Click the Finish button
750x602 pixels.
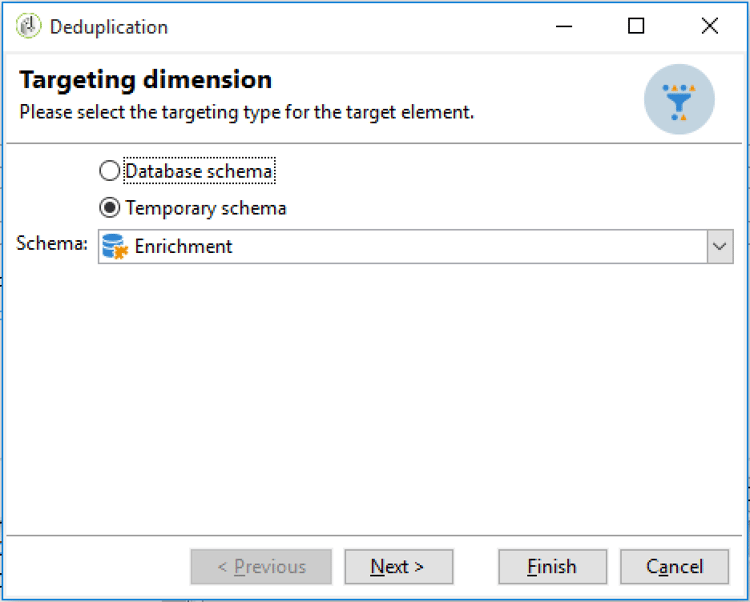point(552,567)
